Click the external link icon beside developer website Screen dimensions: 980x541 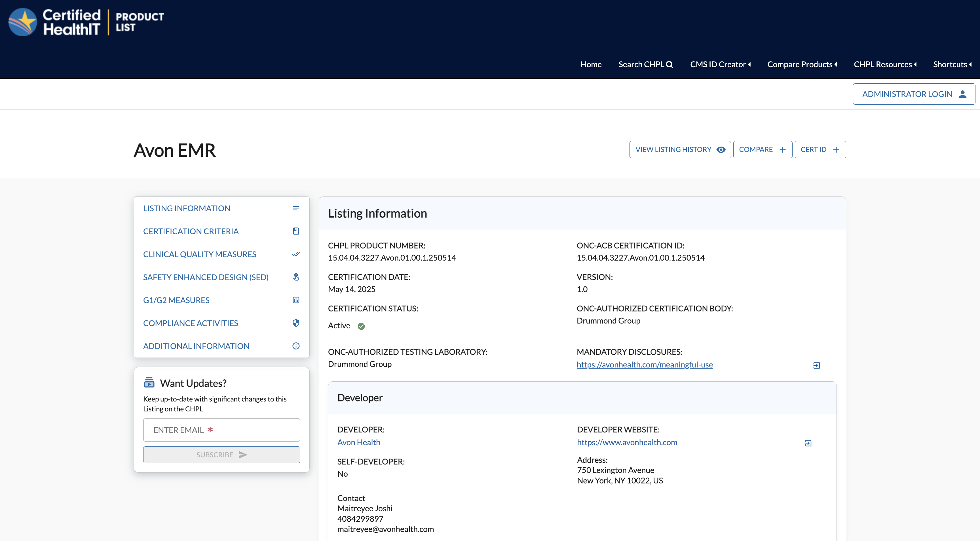[x=808, y=443]
